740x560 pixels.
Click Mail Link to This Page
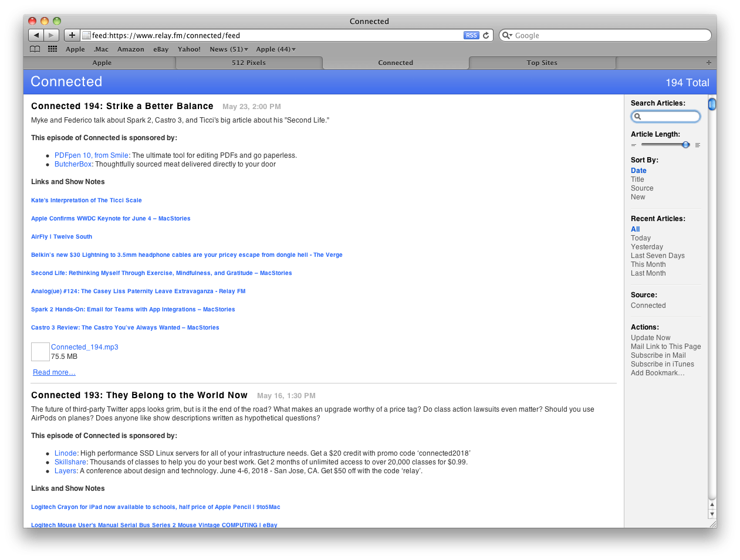[666, 347]
